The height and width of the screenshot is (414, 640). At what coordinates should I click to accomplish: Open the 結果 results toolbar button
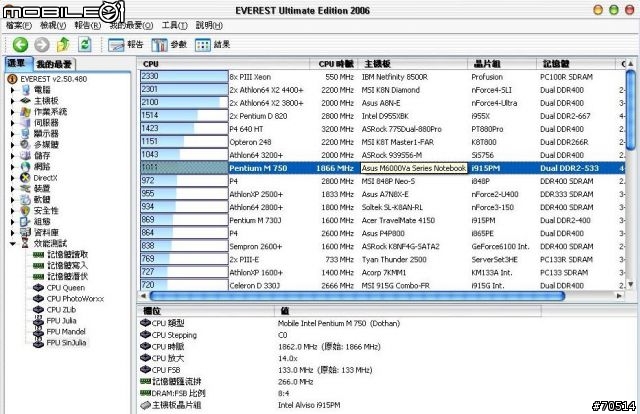point(212,45)
